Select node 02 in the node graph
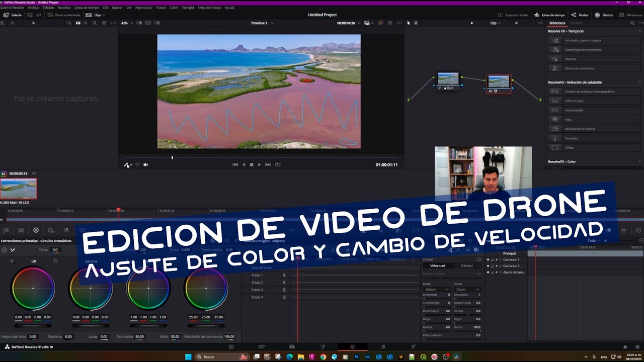The width and height of the screenshot is (644, 362). (x=499, y=83)
